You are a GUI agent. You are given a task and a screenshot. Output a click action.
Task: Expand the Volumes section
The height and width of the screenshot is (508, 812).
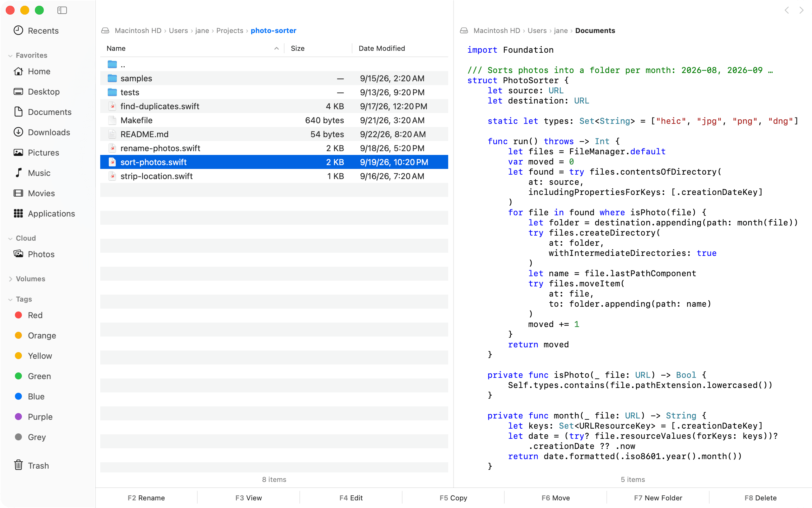click(x=10, y=279)
